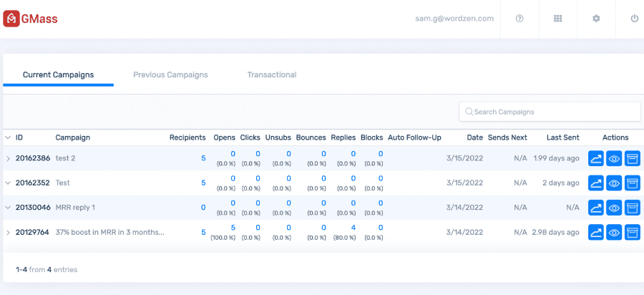The height and width of the screenshot is (295, 644).
Task: Sort by Replies column header
Action: click(343, 137)
